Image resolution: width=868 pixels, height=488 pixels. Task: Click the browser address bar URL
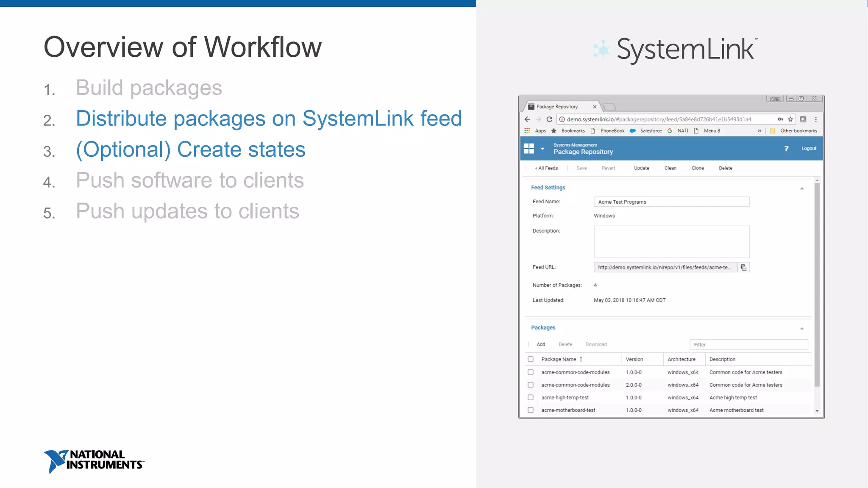659,119
